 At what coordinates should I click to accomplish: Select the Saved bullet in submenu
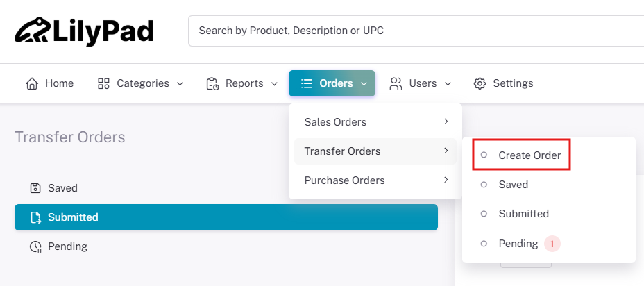(x=484, y=185)
